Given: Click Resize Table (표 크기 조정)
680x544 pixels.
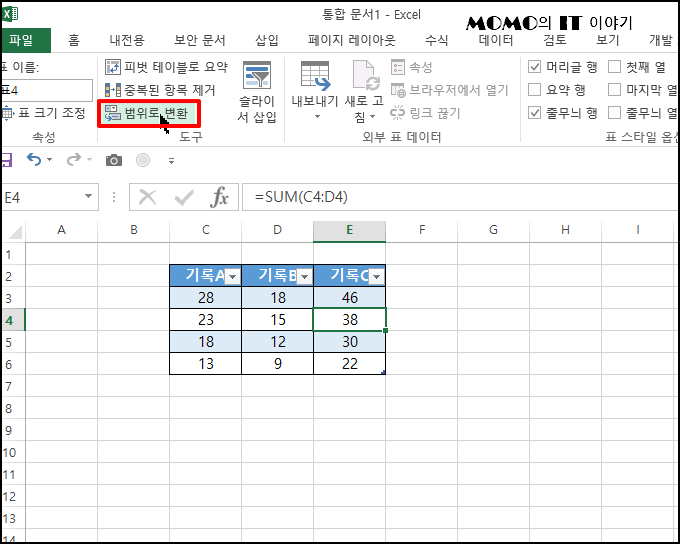Looking at the screenshot, I should coord(44,113).
